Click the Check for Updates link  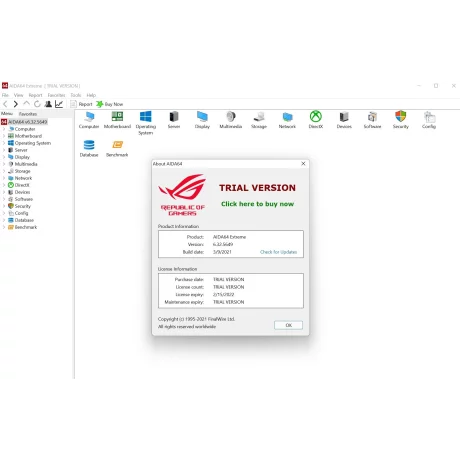[278, 252]
